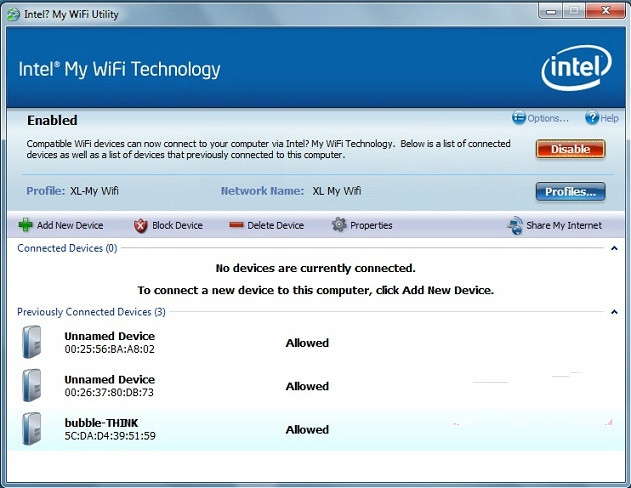
Task: Click the Connected Devices (0) heading
Action: coord(67,248)
